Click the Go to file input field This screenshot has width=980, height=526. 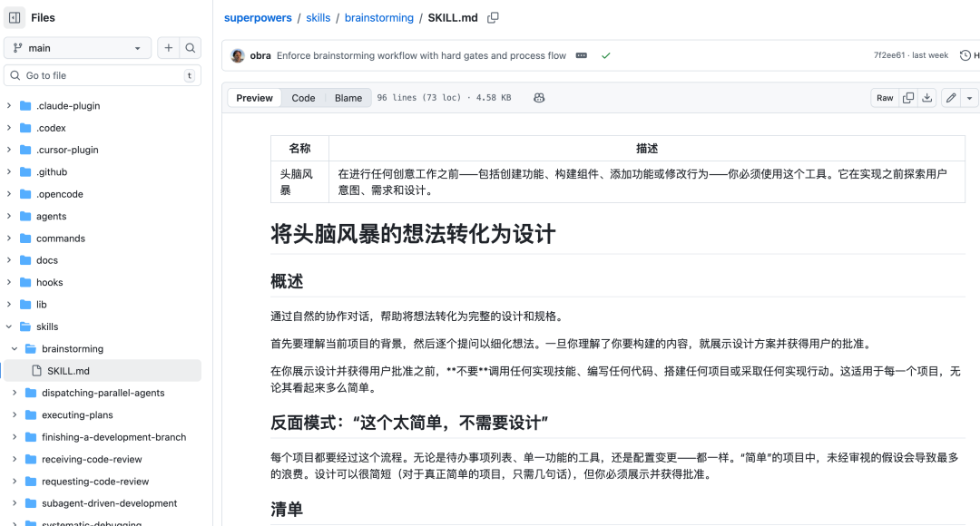point(100,75)
